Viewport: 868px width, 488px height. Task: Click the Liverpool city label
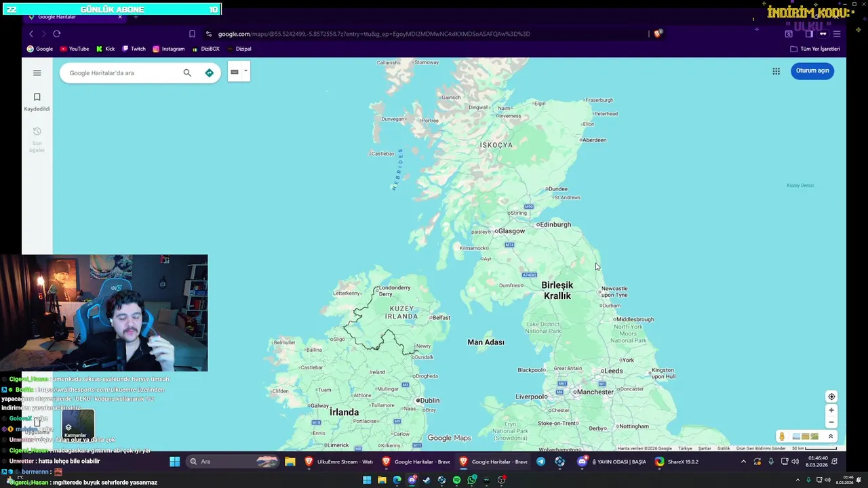(532, 396)
